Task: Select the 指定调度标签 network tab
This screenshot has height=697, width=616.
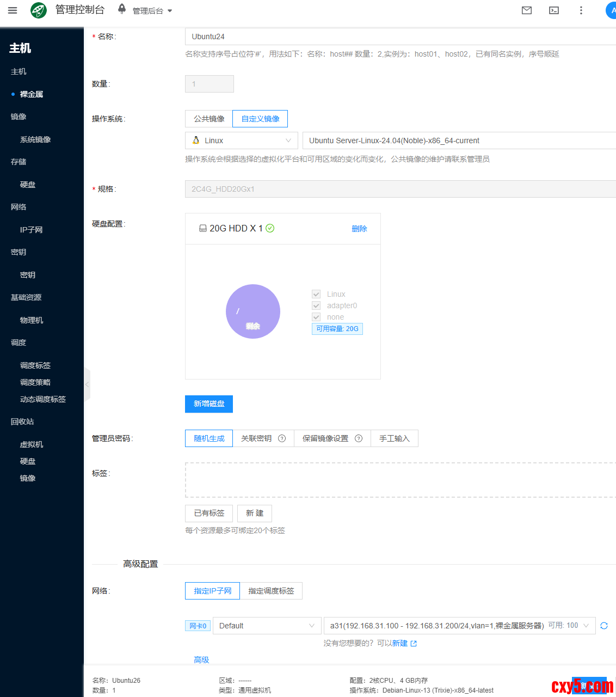Action: click(271, 591)
